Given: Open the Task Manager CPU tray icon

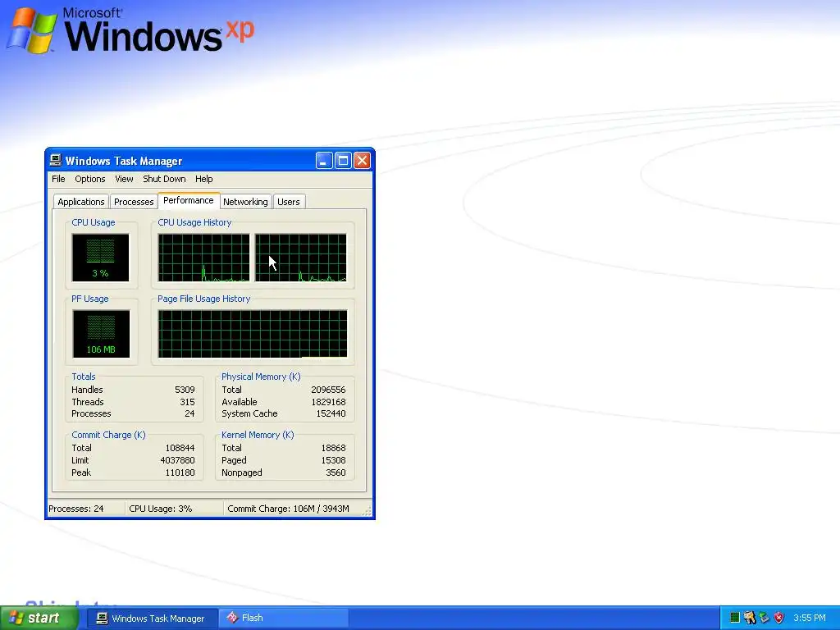Looking at the screenshot, I should [x=735, y=618].
